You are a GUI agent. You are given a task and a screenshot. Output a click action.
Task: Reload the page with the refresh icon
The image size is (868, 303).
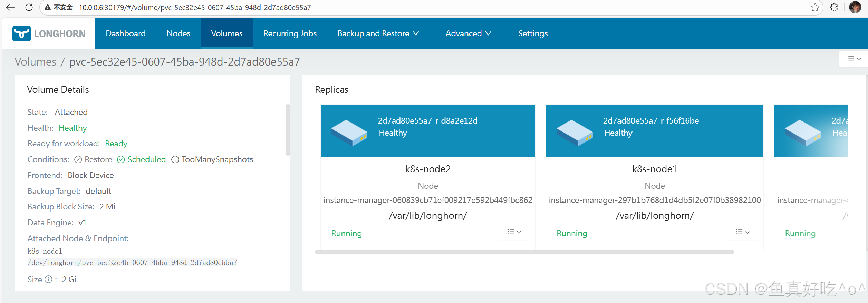(x=29, y=7)
